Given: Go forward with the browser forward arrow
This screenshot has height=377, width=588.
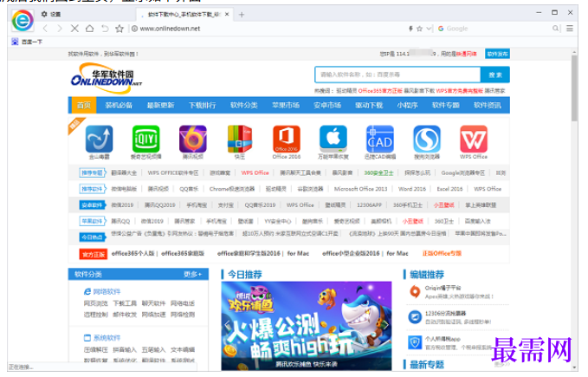Looking at the screenshot, I should pos(59,29).
